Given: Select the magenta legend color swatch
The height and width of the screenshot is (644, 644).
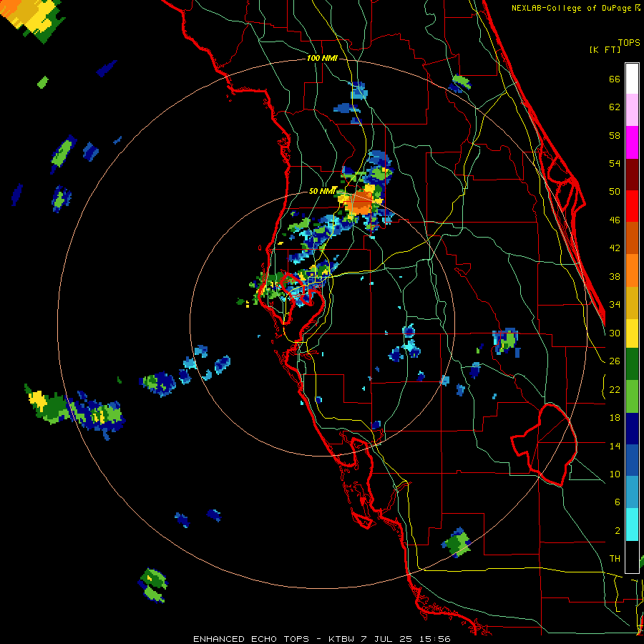Looking at the screenshot, I should [x=632, y=142].
